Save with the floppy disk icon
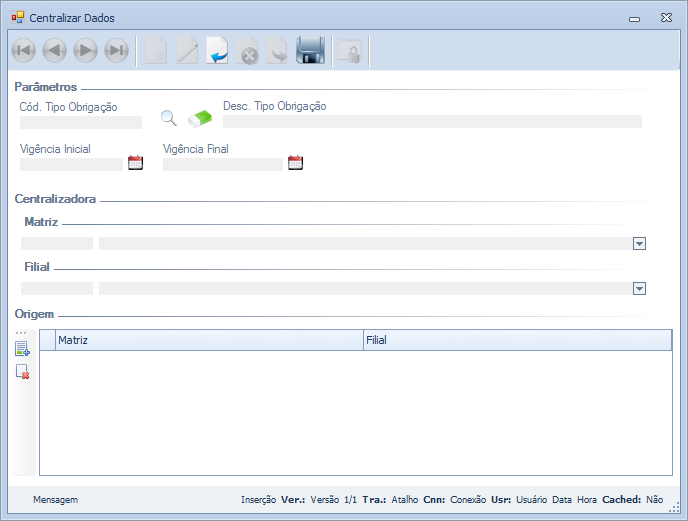The image size is (688, 521). (x=311, y=51)
